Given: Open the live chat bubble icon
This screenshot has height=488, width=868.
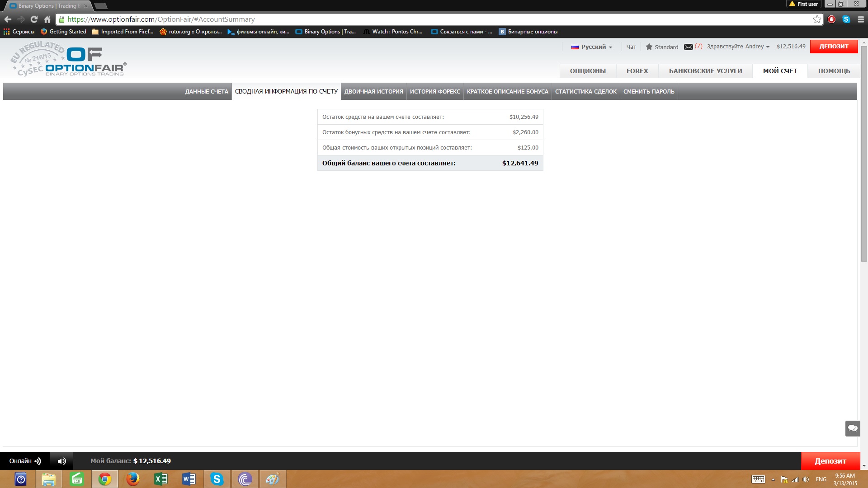Looking at the screenshot, I should pos(853,428).
